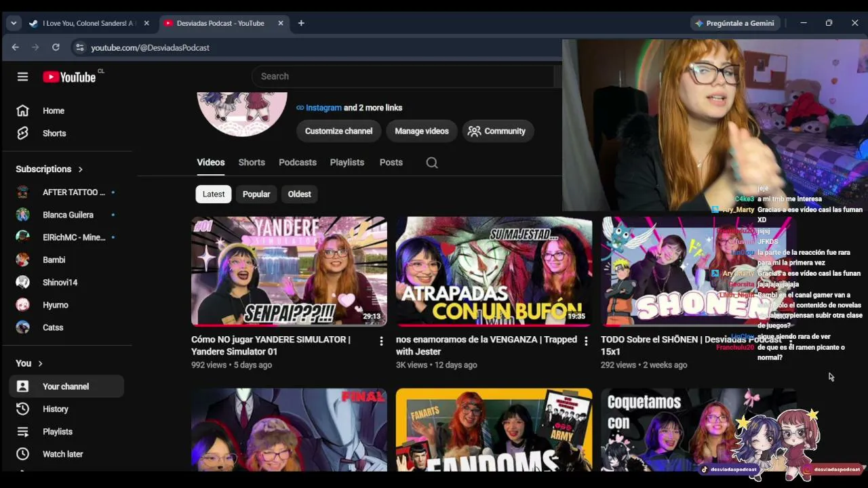Viewport: 868px width, 488px height.
Task: Open more options for Yandere Simulator video
Action: tap(381, 341)
